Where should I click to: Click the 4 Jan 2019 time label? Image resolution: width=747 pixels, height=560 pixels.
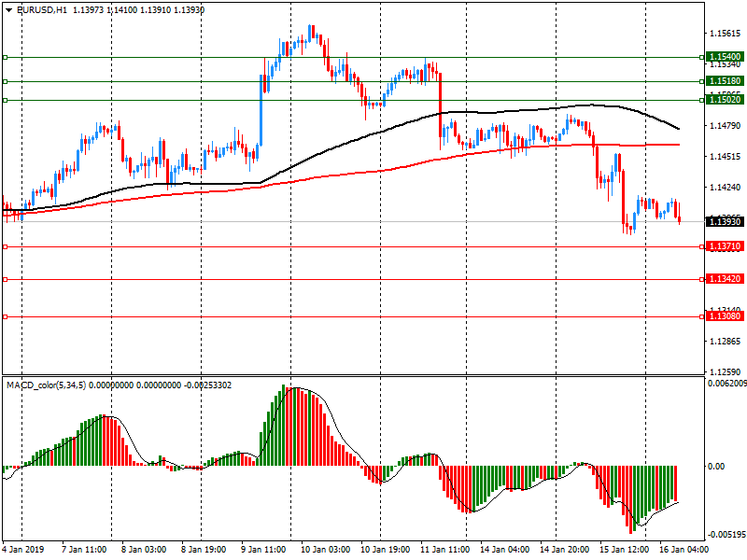click(x=23, y=550)
